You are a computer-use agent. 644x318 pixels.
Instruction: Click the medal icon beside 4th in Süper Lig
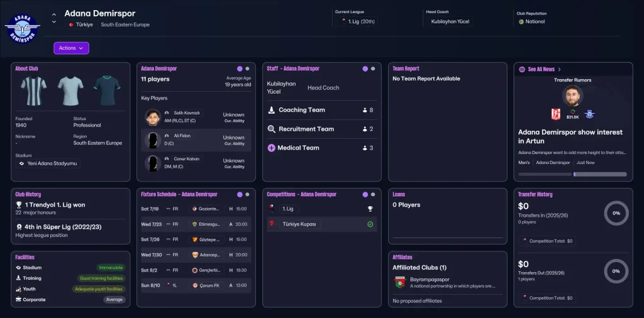click(x=19, y=227)
